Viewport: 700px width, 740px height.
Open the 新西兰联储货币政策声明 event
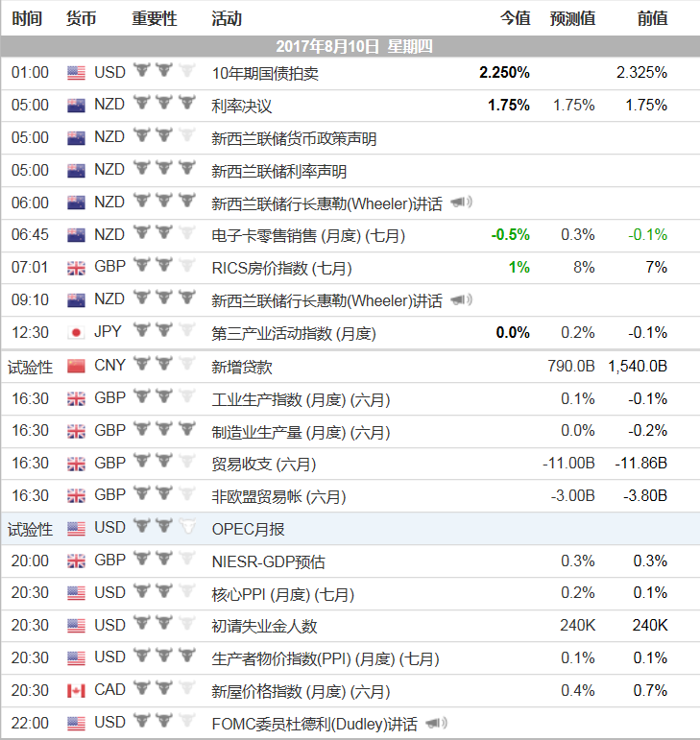[x=294, y=139]
